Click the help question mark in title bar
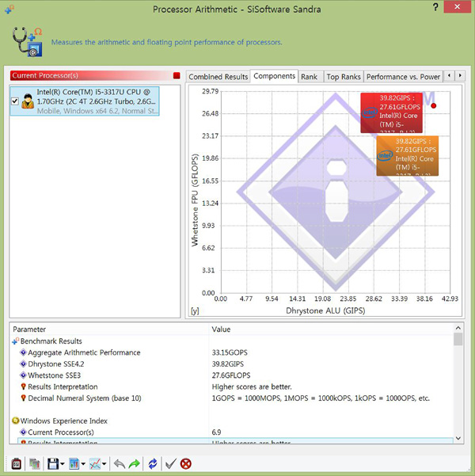The image size is (475, 476). [x=435, y=7]
